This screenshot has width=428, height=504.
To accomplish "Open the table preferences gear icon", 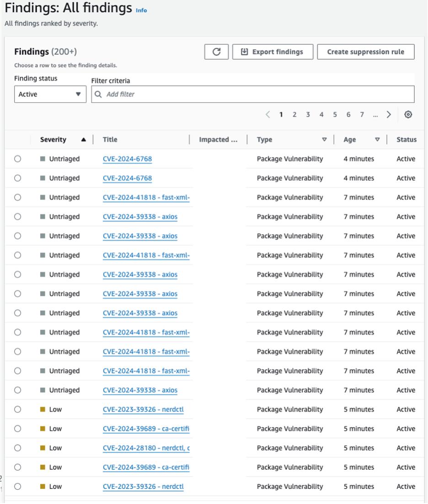I will click(x=408, y=114).
